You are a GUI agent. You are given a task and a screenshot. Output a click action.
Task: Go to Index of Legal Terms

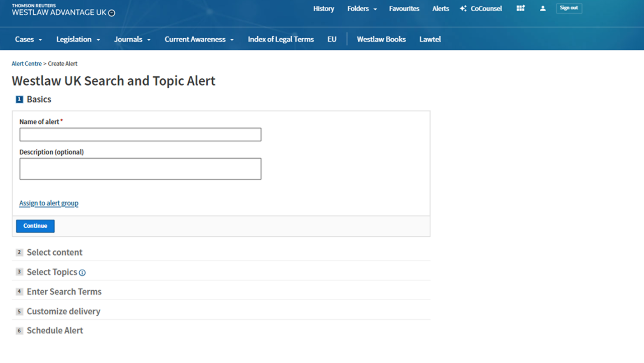pyautogui.click(x=281, y=39)
